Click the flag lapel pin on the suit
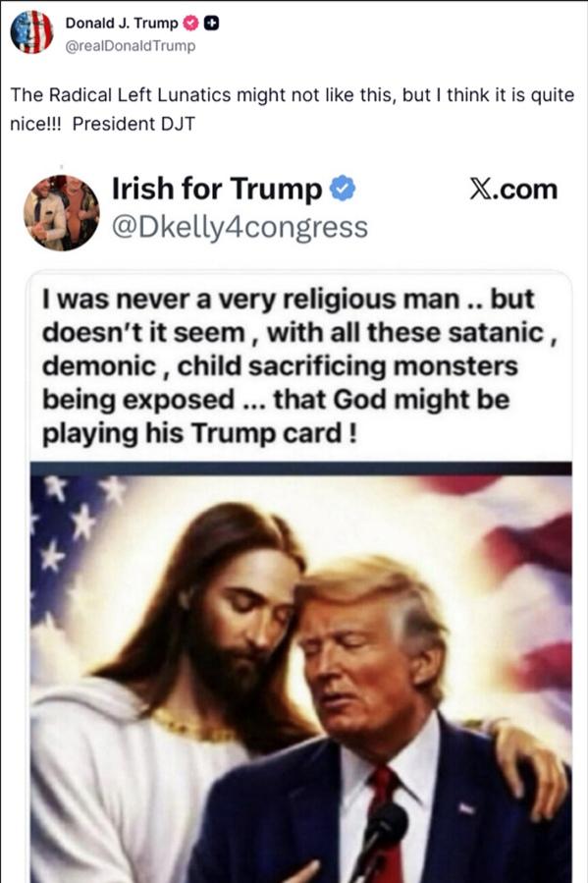The image size is (588, 883). 466,808
